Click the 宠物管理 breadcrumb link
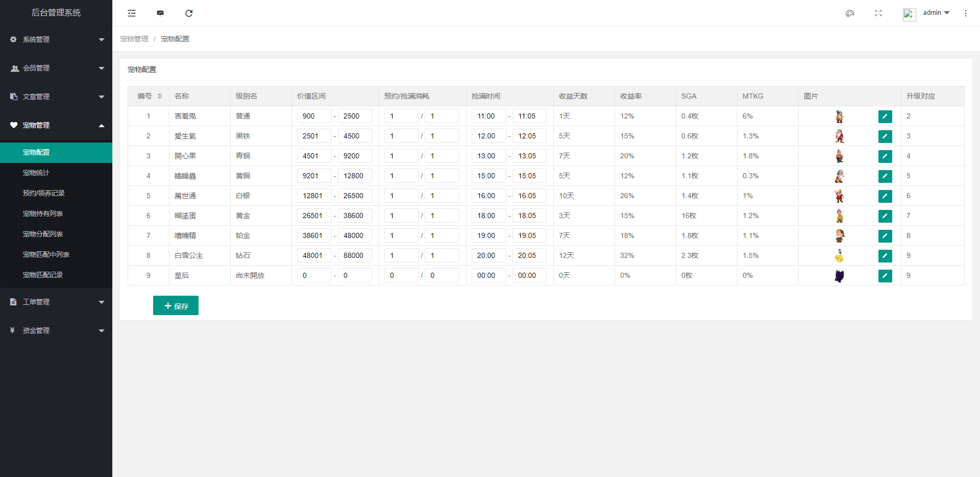The height and width of the screenshot is (477, 980). [x=134, y=39]
